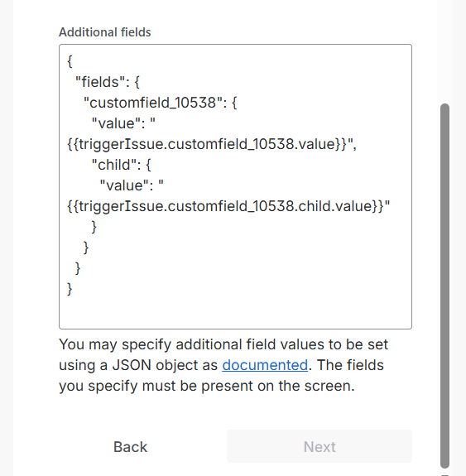Click the 'Additional fields' label
Viewport: 466px width, 476px height.
(x=105, y=32)
